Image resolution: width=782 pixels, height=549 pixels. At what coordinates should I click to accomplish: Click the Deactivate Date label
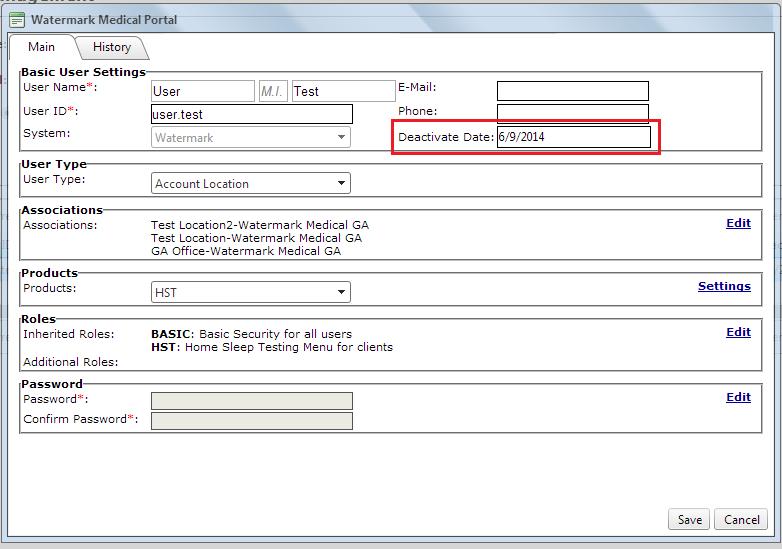tap(446, 137)
